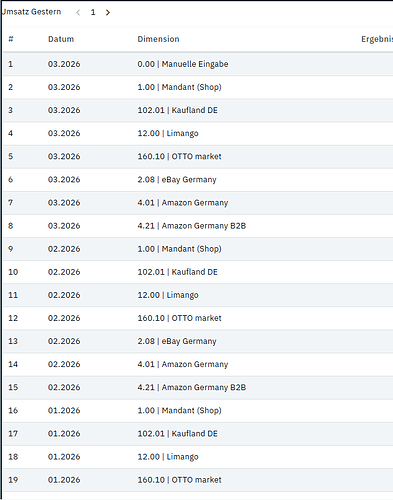Select row 3 Kaufland DE dimension
The image size is (393, 500).
click(178, 110)
